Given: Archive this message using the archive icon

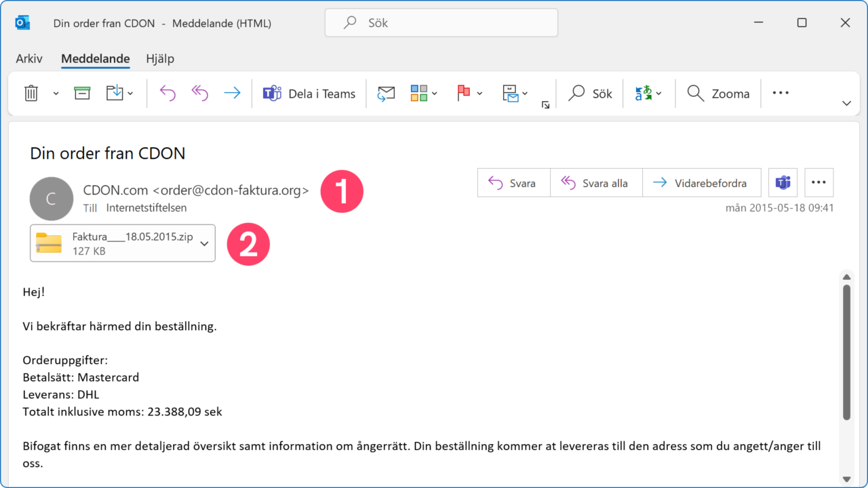Looking at the screenshot, I should [x=82, y=94].
